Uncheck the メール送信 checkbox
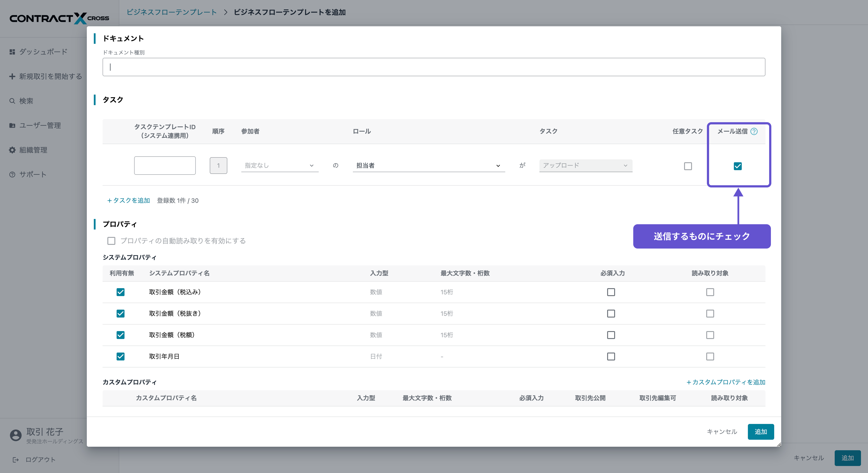This screenshot has width=868, height=473. click(738, 166)
